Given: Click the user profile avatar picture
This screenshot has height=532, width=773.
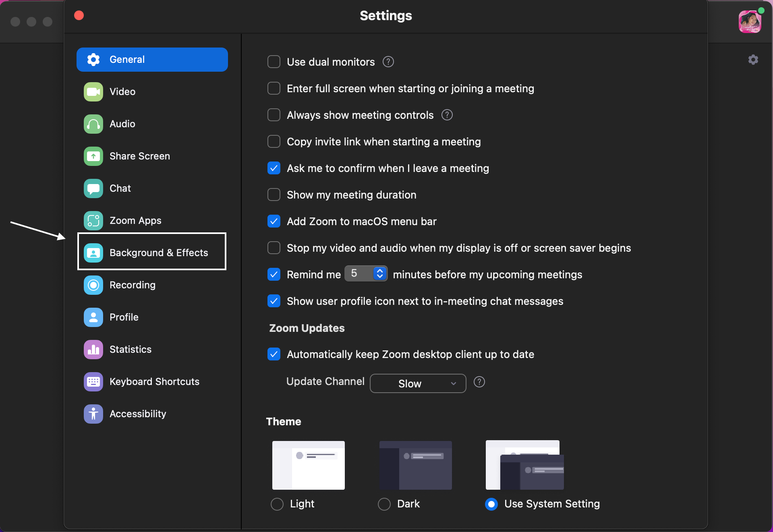Looking at the screenshot, I should pos(749,22).
